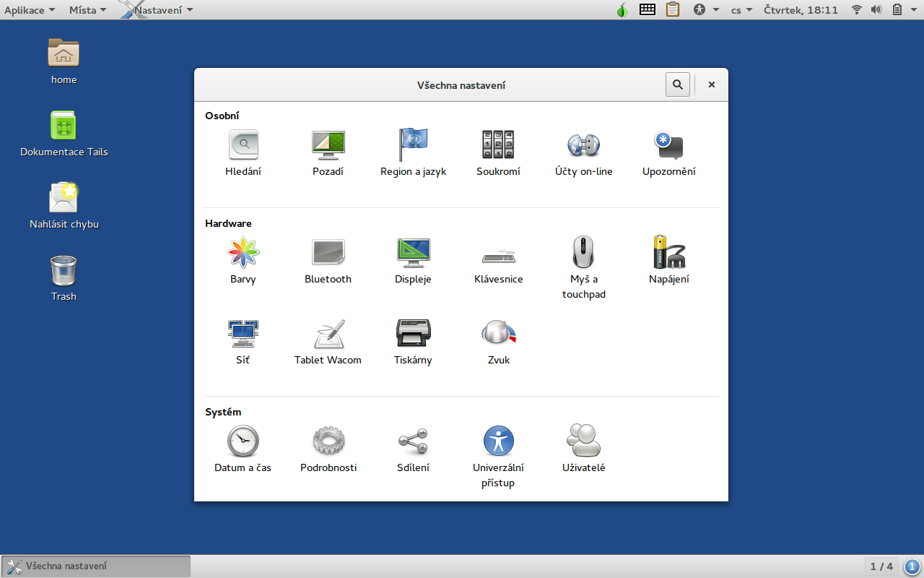This screenshot has width=924, height=578.
Task: Open the Pozadí background settings
Action: tap(328, 153)
